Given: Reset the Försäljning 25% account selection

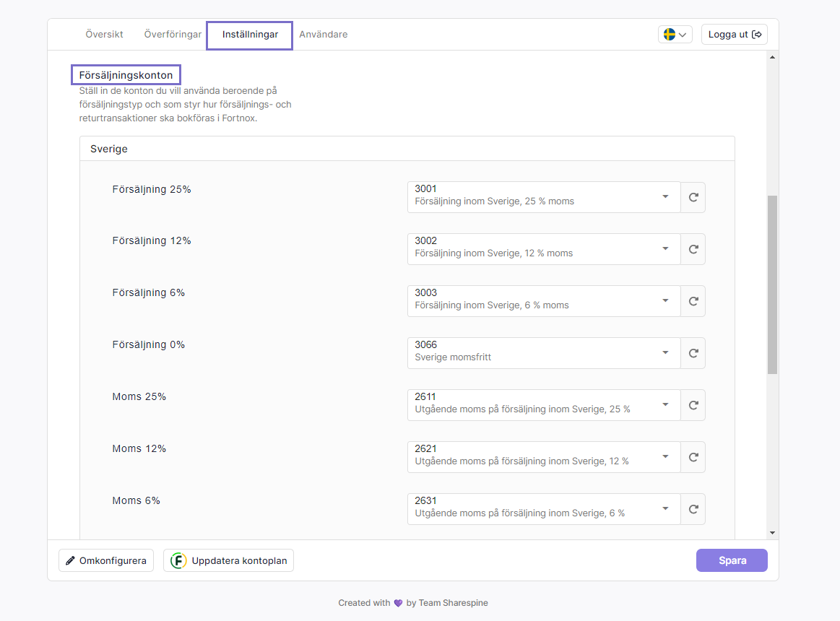Looking at the screenshot, I should (x=693, y=197).
